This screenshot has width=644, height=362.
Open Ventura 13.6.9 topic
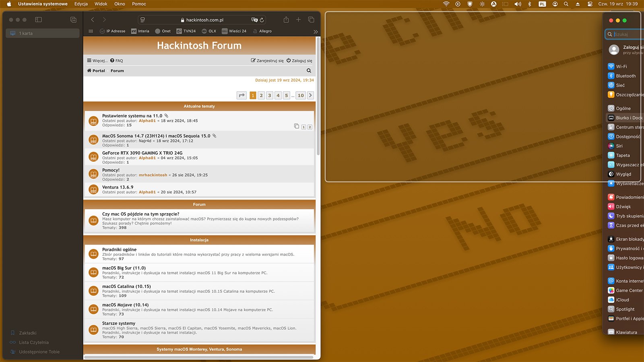[x=118, y=187]
